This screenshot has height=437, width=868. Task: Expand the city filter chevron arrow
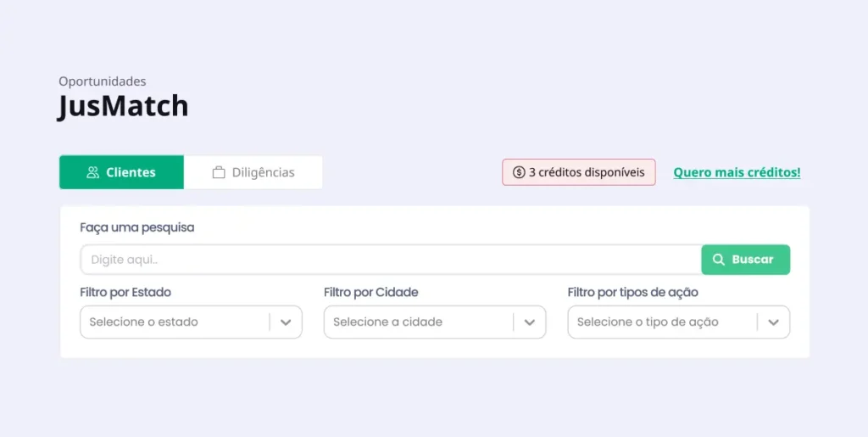[x=530, y=322]
